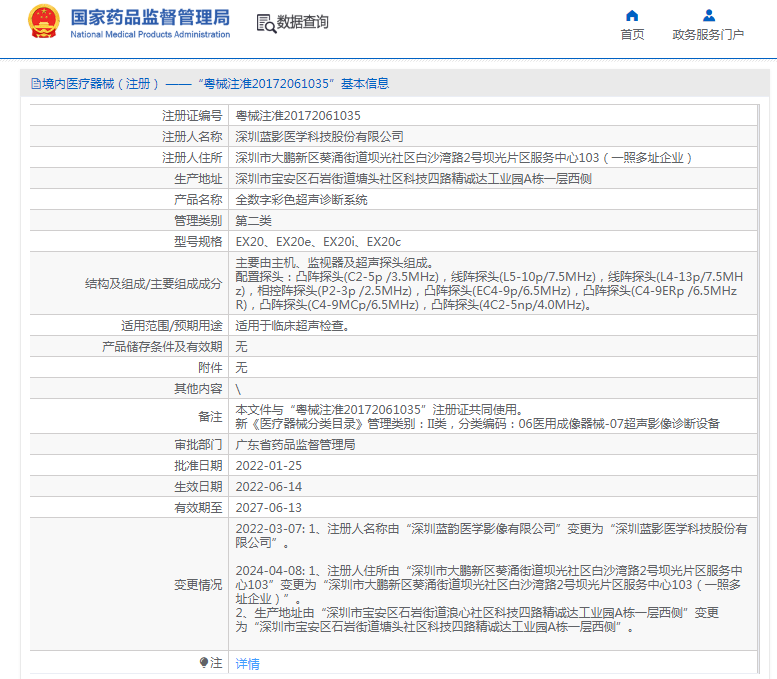Click the expiry date 2027-06-13
Viewport: 777px width, 679px height.
268,508
